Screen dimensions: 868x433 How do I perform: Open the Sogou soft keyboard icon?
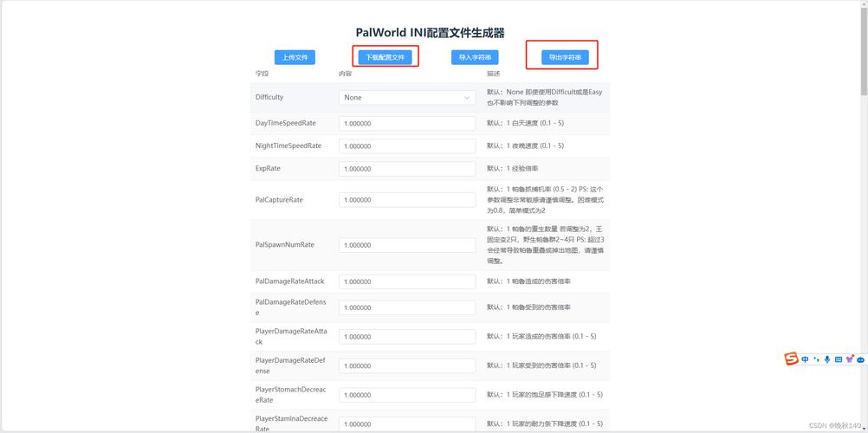[838, 359]
